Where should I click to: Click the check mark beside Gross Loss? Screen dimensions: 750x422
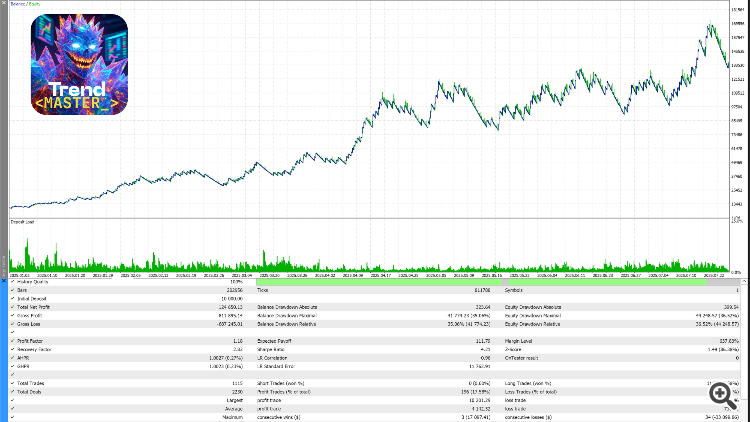12,324
